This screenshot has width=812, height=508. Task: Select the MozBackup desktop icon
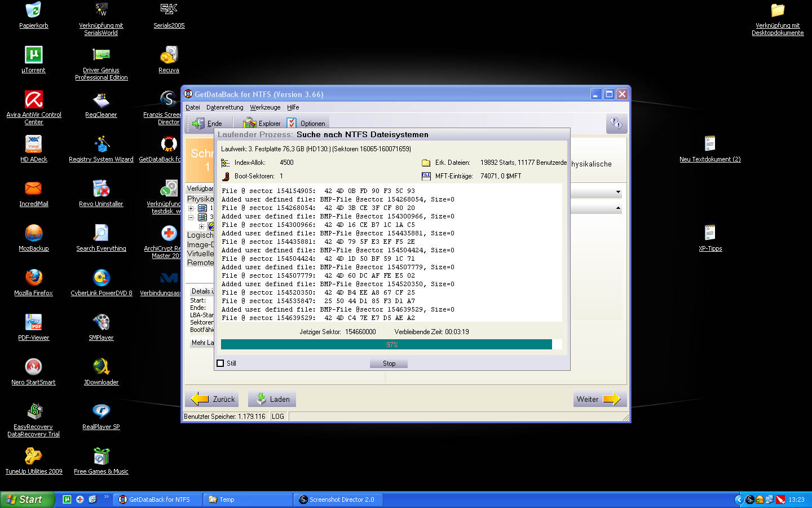coord(34,233)
